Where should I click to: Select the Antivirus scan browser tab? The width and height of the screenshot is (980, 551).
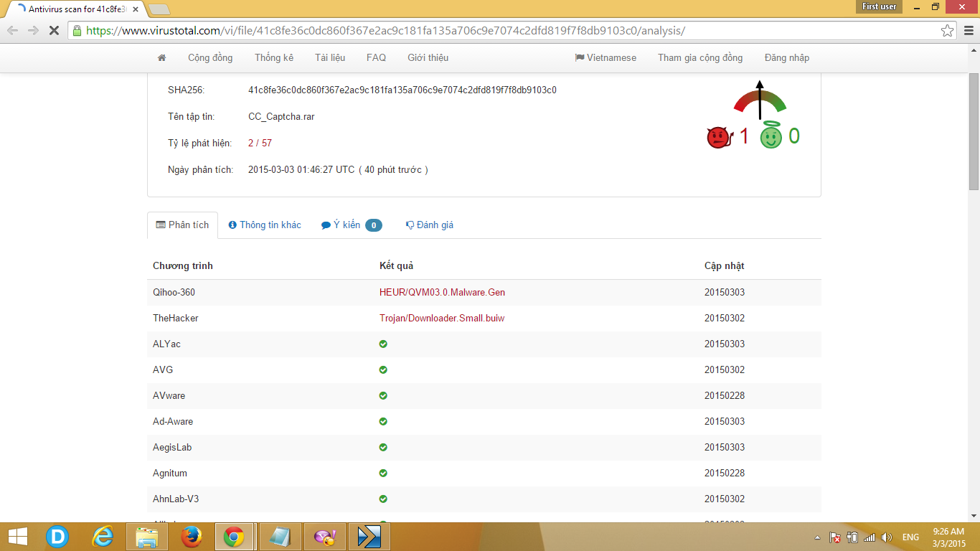click(x=75, y=9)
